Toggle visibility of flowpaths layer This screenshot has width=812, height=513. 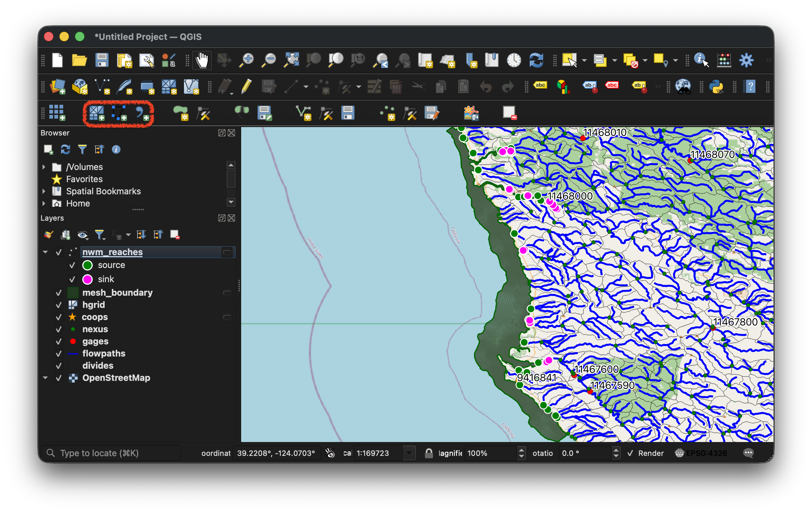tap(59, 353)
